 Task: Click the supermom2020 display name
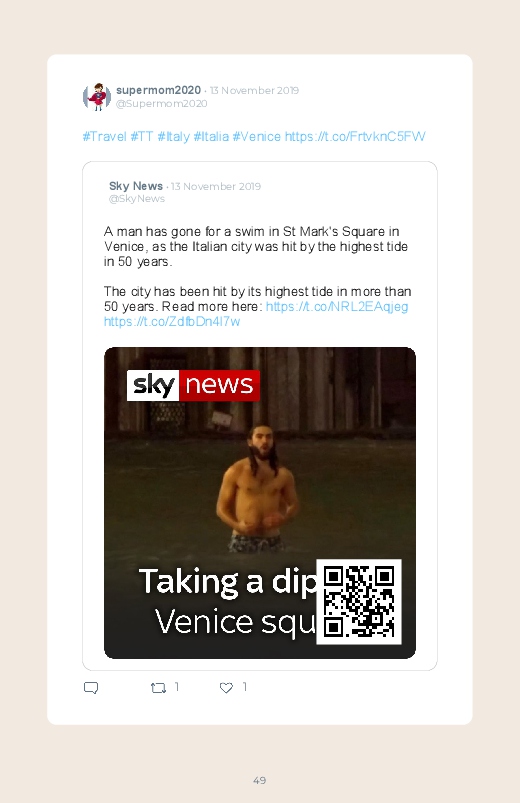[158, 90]
